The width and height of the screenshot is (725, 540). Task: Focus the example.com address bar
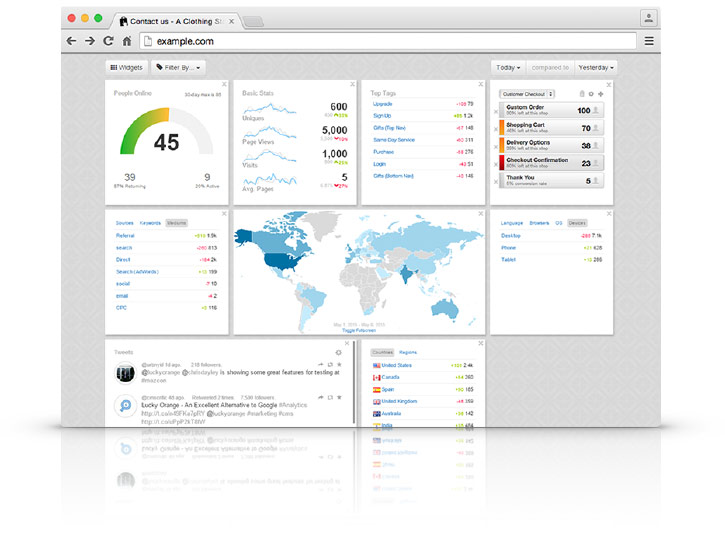point(388,41)
